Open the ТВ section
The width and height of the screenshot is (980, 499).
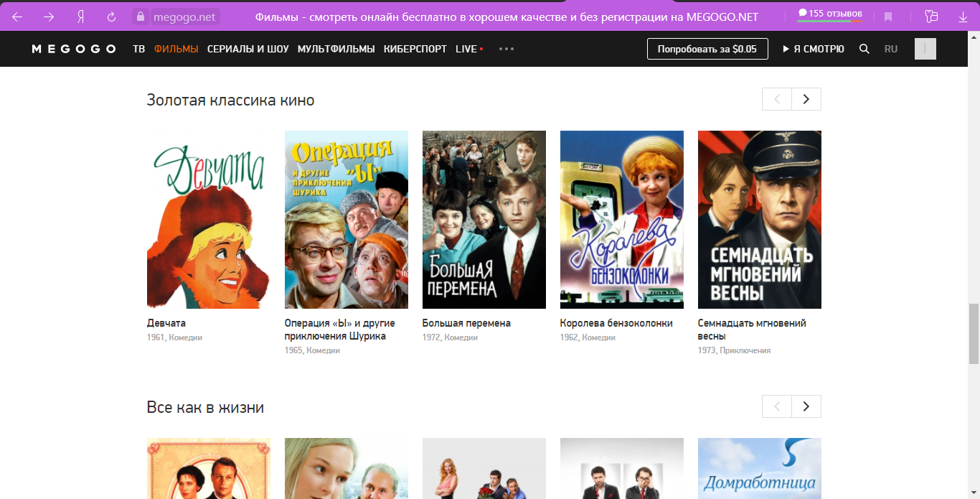pyautogui.click(x=138, y=49)
